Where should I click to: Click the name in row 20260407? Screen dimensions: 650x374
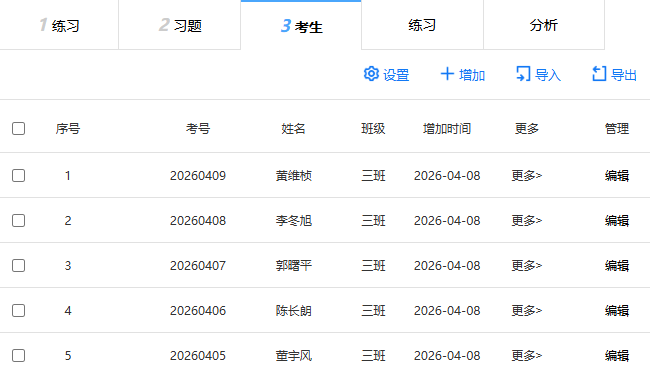coord(293,265)
